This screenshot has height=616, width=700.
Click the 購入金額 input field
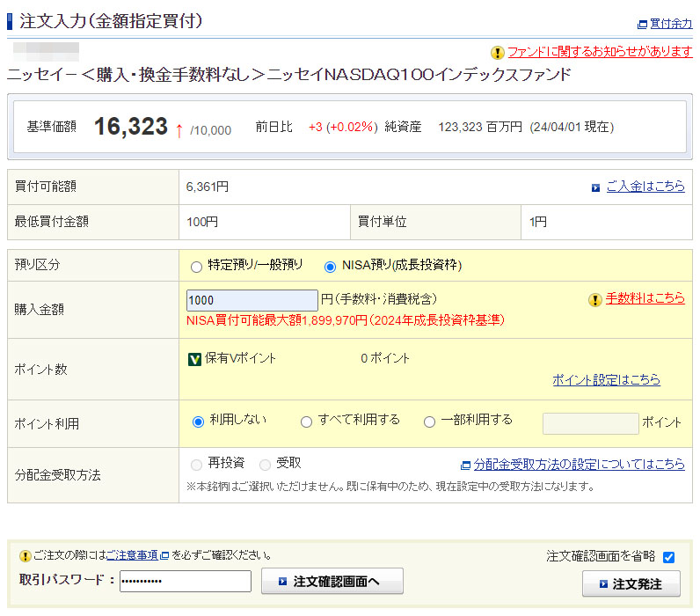coord(252,300)
